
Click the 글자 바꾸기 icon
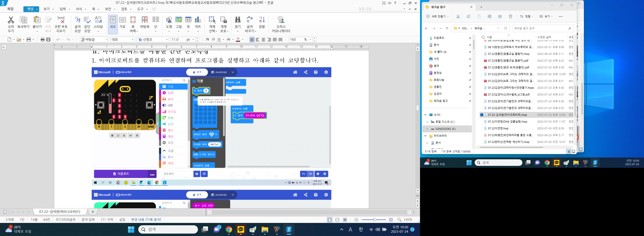(250, 20)
